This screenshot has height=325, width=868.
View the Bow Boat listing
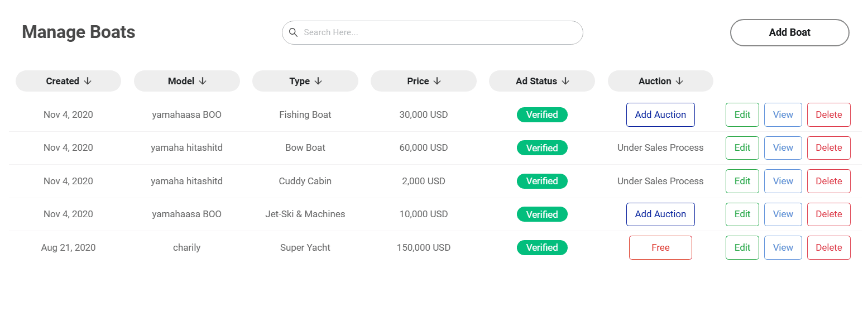(783, 147)
